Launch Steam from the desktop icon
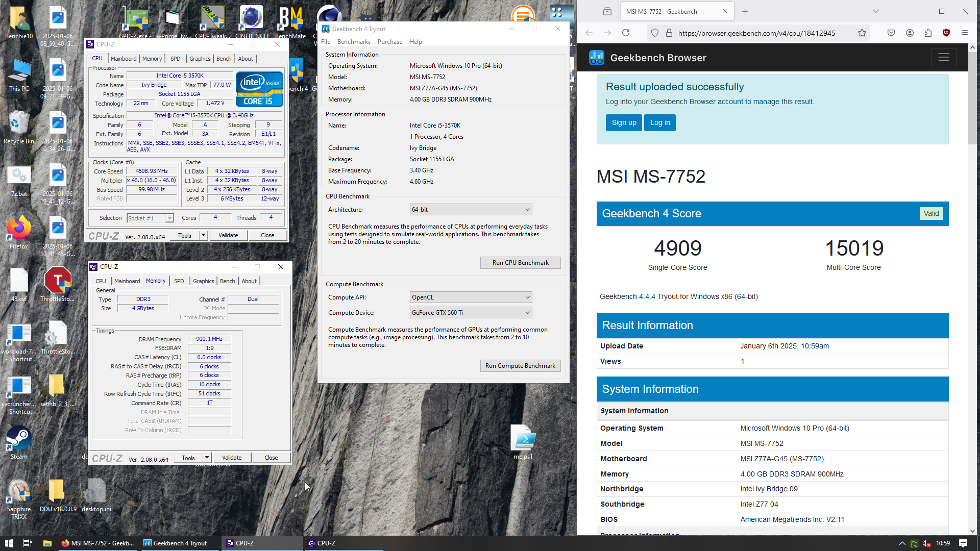Viewport: 980px width, 551px height. tap(19, 443)
